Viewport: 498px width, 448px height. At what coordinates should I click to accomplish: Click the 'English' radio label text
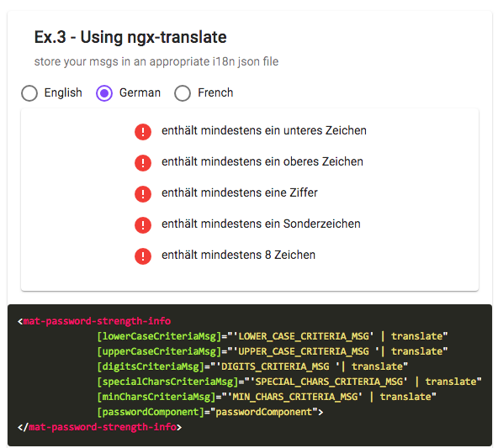click(x=63, y=93)
